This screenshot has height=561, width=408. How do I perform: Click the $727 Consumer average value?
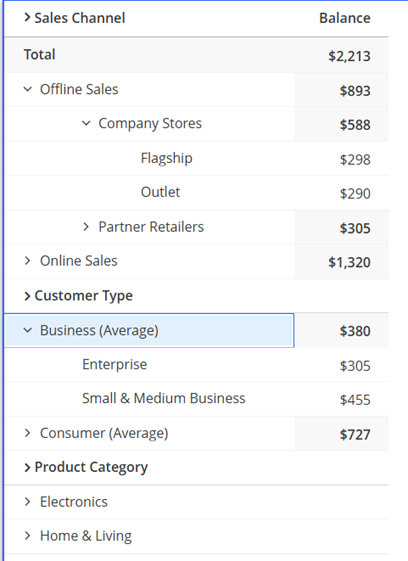coord(355,435)
